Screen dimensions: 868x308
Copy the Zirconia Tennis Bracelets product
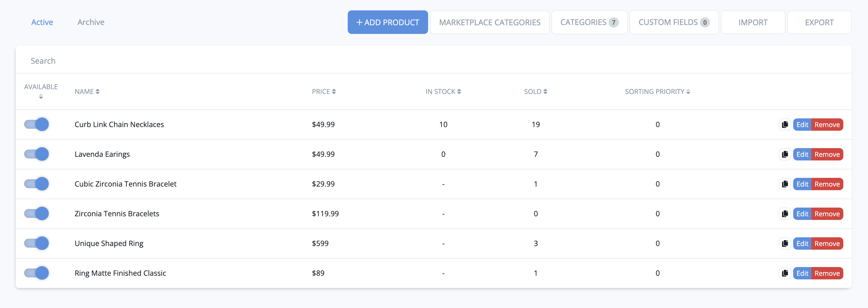(785, 213)
